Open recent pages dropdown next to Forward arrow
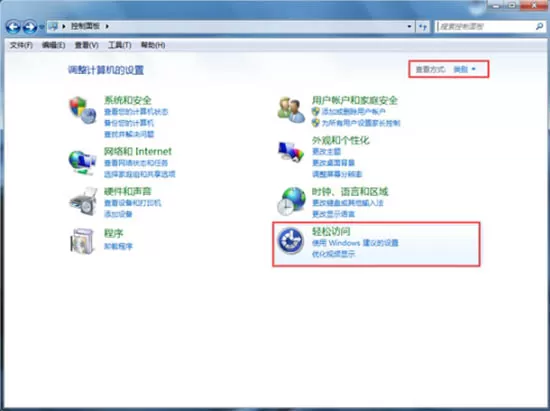550x411 pixels. pyautogui.click(x=41, y=27)
